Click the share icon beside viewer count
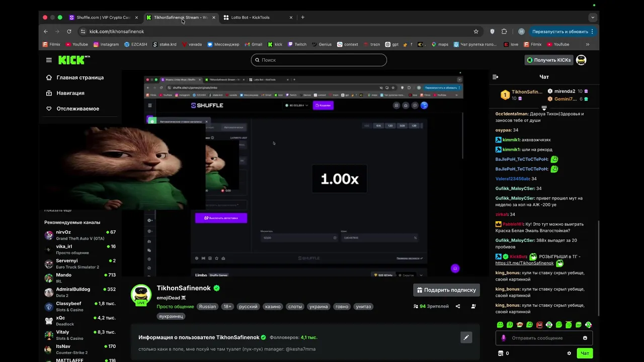The image size is (644, 362). (x=458, y=306)
